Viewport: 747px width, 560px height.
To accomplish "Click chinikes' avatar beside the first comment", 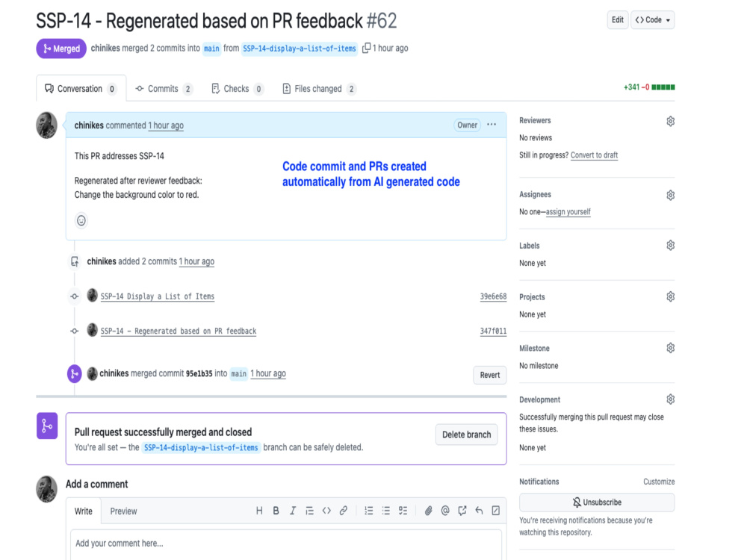I will click(x=46, y=125).
